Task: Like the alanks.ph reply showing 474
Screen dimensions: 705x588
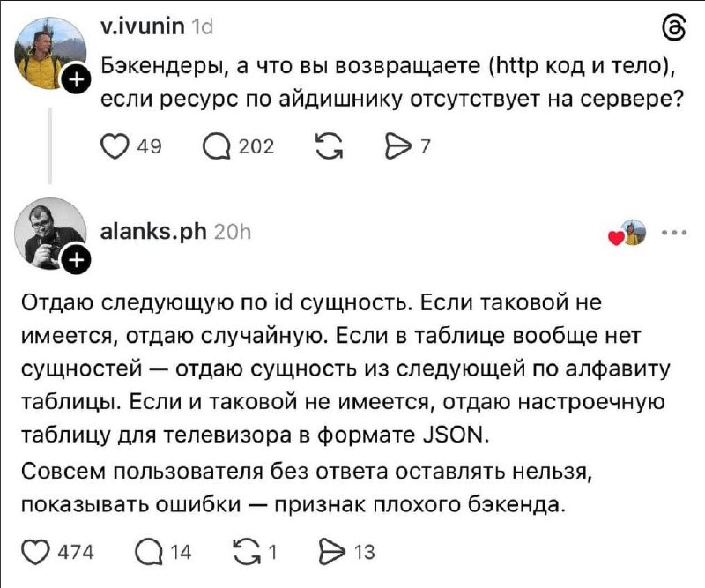Action: click(35, 552)
